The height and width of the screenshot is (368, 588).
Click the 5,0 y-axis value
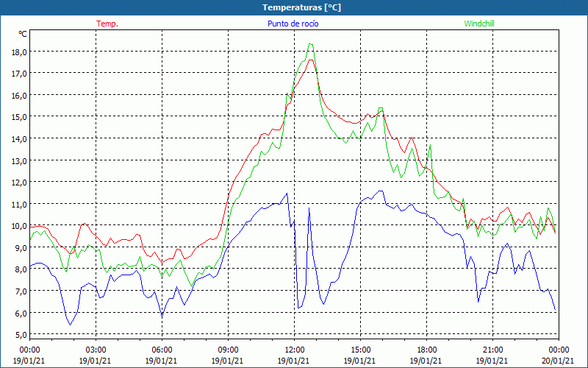(x=21, y=334)
